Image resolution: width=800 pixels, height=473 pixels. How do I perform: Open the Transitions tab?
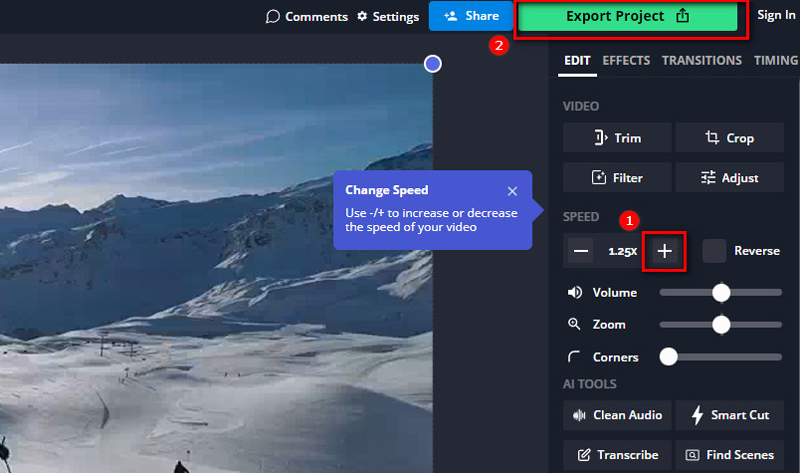point(701,60)
